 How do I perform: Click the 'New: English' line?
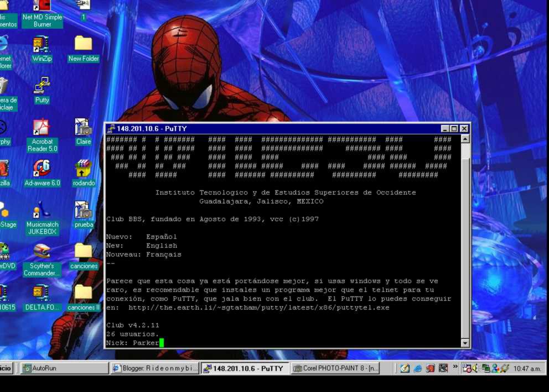coord(142,245)
